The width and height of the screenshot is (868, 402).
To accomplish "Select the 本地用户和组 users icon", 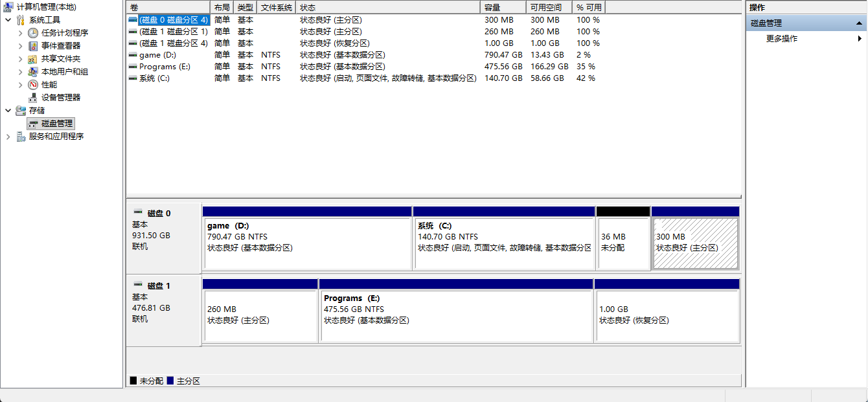I will (33, 72).
